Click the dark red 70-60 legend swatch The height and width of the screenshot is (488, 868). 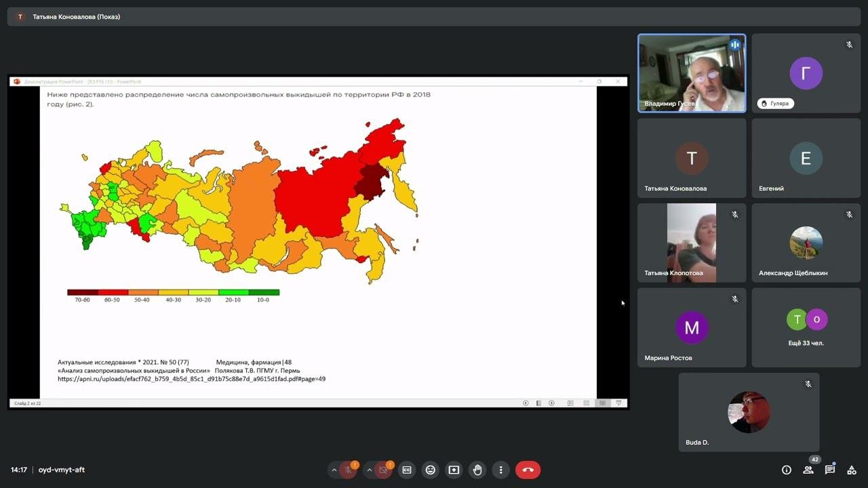point(82,293)
